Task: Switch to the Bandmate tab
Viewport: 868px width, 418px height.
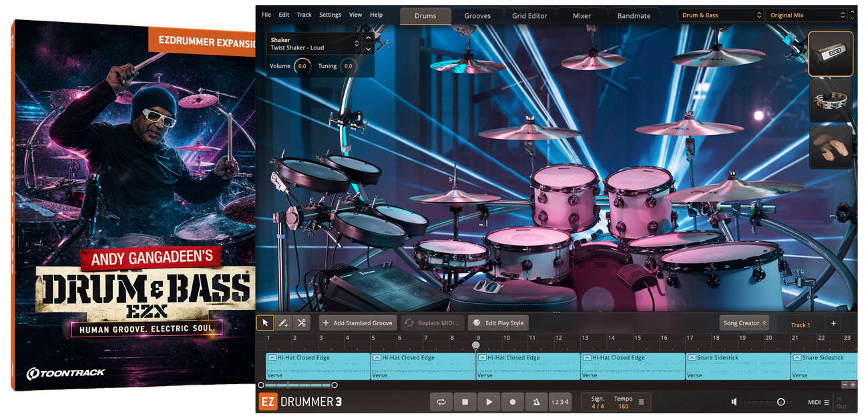Action: tap(634, 15)
